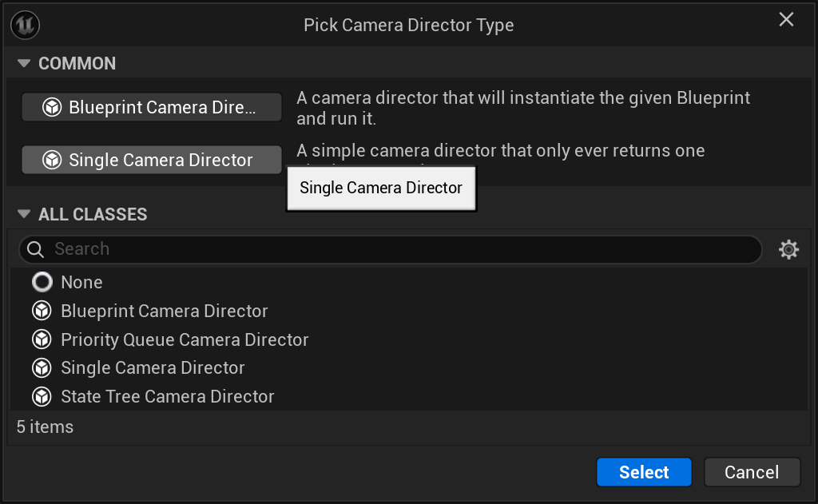Click the search magnifier icon
Screen dimensions: 818x504
(x=35, y=249)
